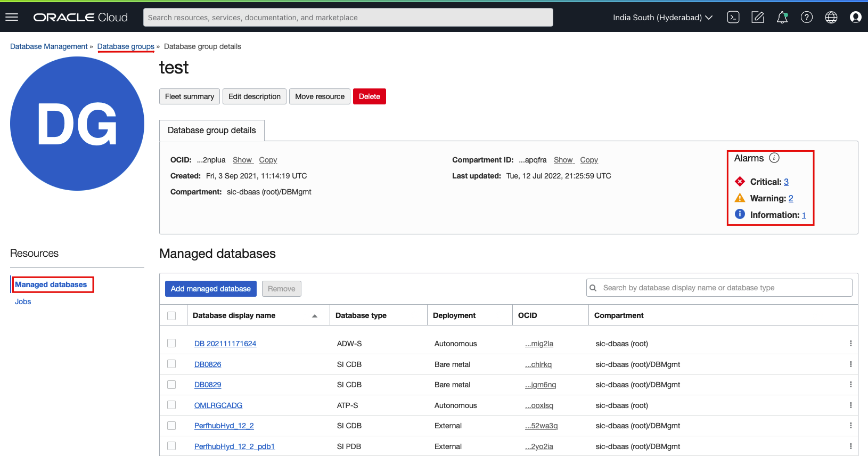Open actions menu for DB0826 row
The height and width of the screenshot is (456, 868).
pyautogui.click(x=850, y=364)
